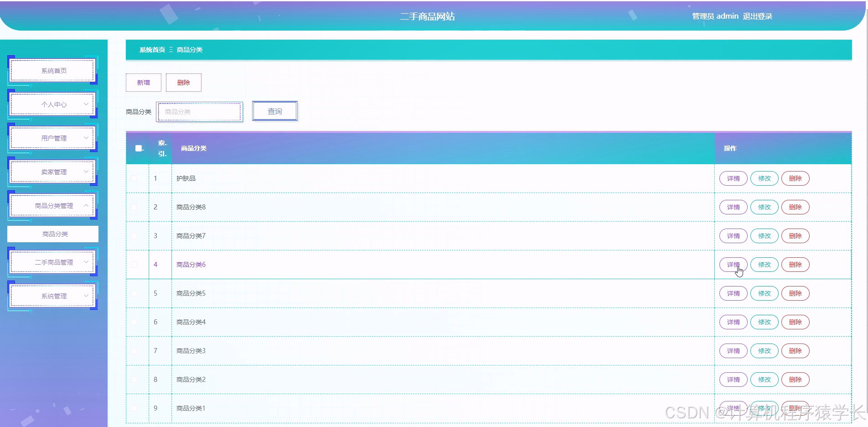This screenshot has height=427, width=868.
Task: Check the row checkbox for 商品分类7
Action: click(134, 236)
